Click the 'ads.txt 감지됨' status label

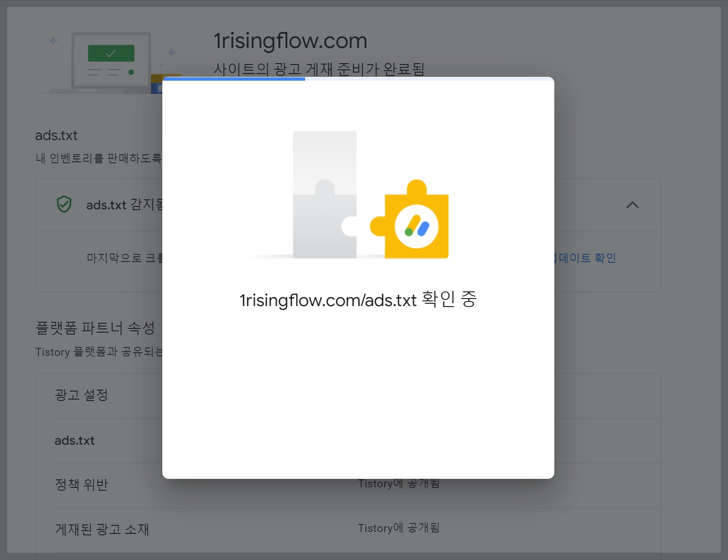click(124, 205)
